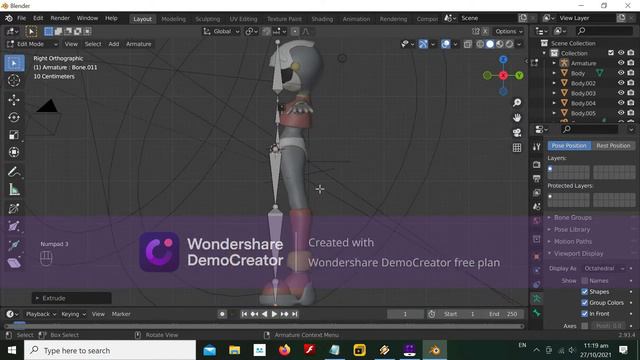Open the Armature menu
Image resolution: width=640 pixels, height=360 pixels.
138,44
